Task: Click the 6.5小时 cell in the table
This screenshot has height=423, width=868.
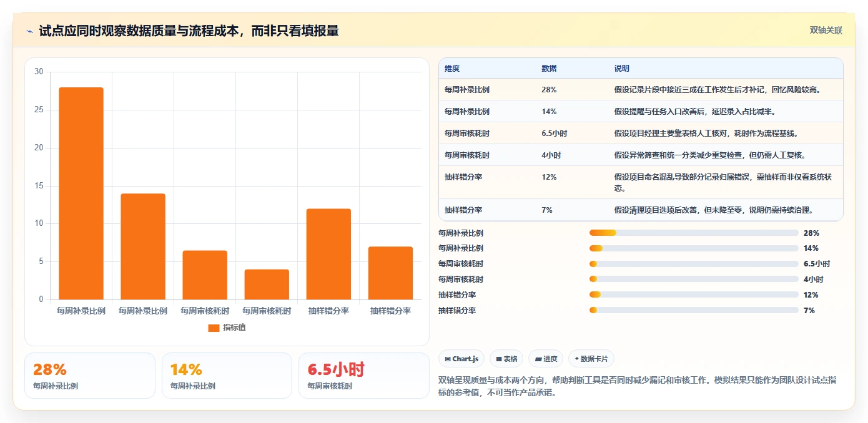Action: (555, 134)
